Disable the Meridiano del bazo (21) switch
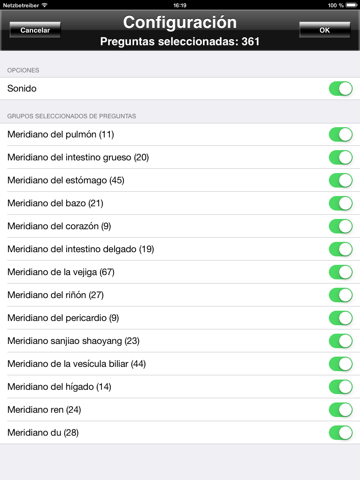Viewport: 360px width, 480px height. coord(341,203)
